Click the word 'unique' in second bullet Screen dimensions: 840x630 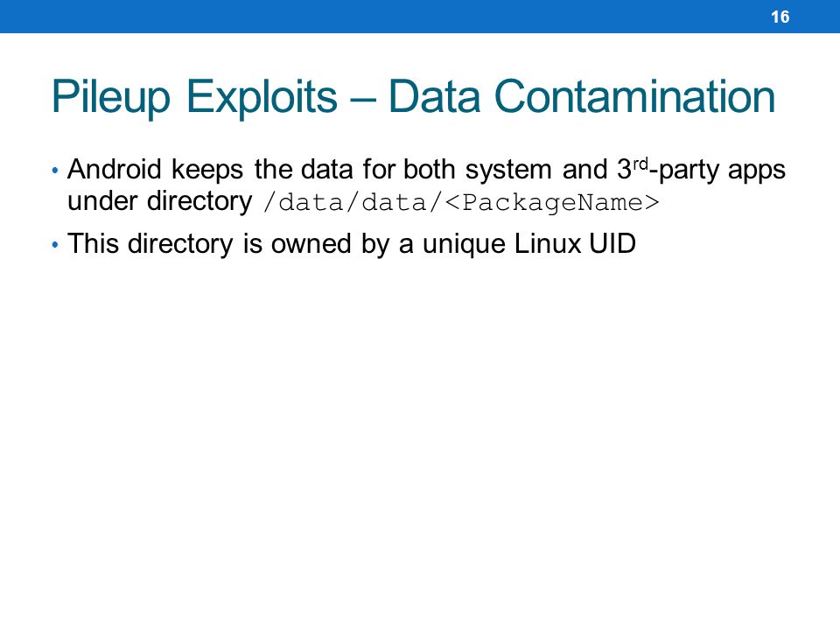coord(464,245)
